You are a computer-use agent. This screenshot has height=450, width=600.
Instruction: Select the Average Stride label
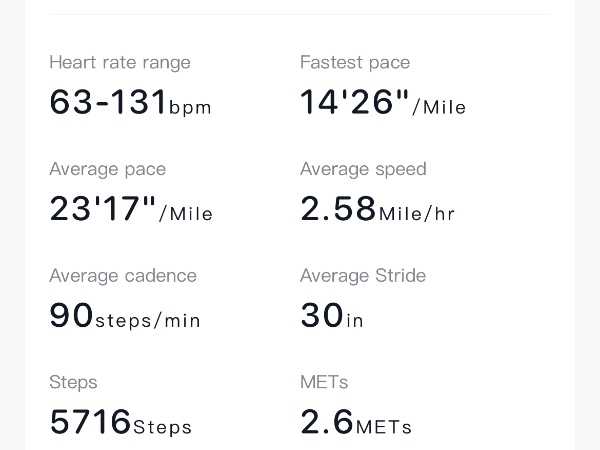362,276
